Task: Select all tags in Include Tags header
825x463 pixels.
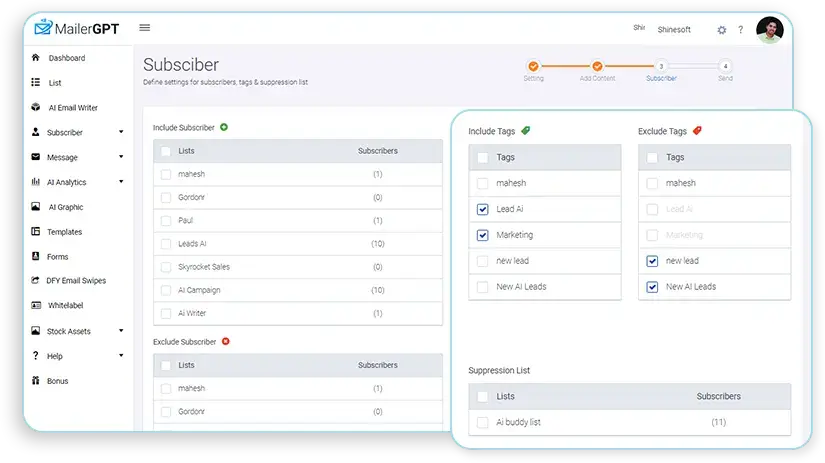Action: point(482,157)
